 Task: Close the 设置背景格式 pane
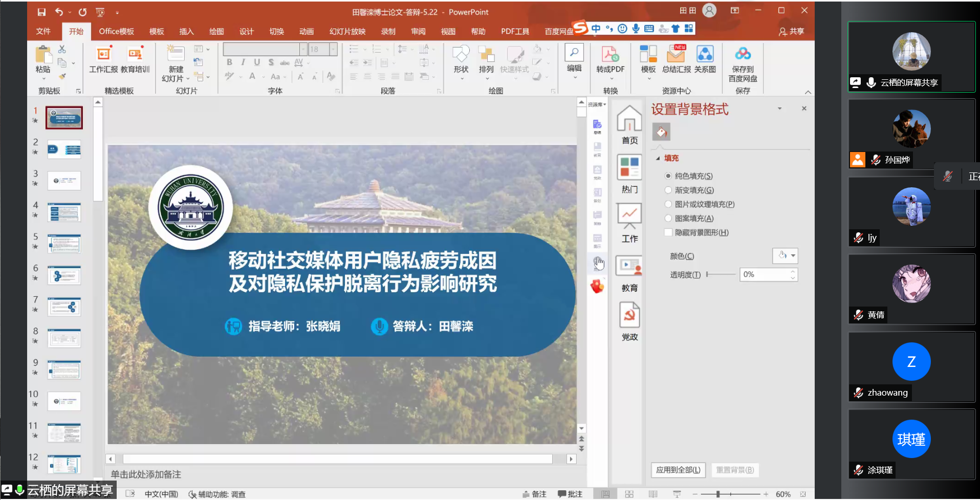tap(804, 108)
